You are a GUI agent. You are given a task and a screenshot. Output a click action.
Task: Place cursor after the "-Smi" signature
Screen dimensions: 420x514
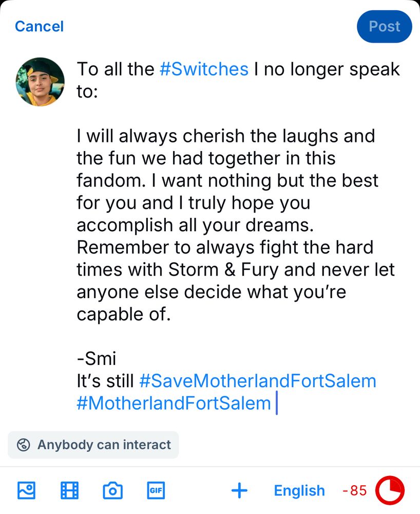tap(118, 358)
